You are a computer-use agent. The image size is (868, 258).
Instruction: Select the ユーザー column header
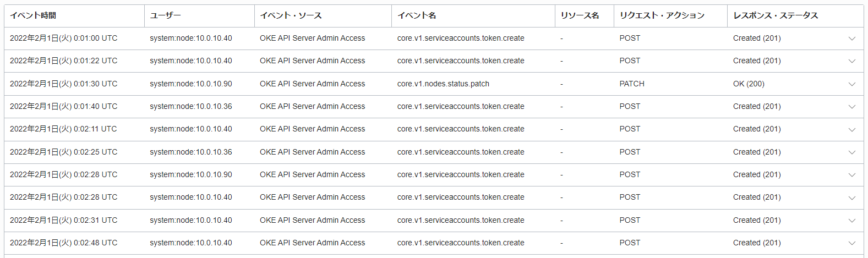coord(165,15)
